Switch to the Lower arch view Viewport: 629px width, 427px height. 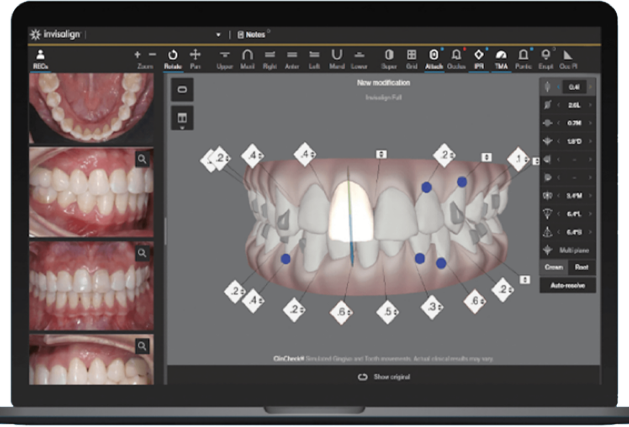click(359, 59)
